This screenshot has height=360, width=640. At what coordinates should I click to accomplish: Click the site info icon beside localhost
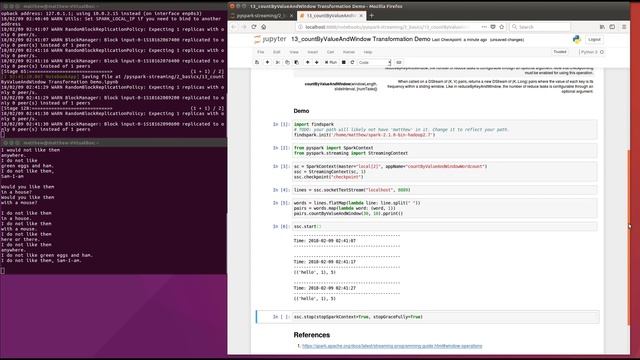pos(300,27)
